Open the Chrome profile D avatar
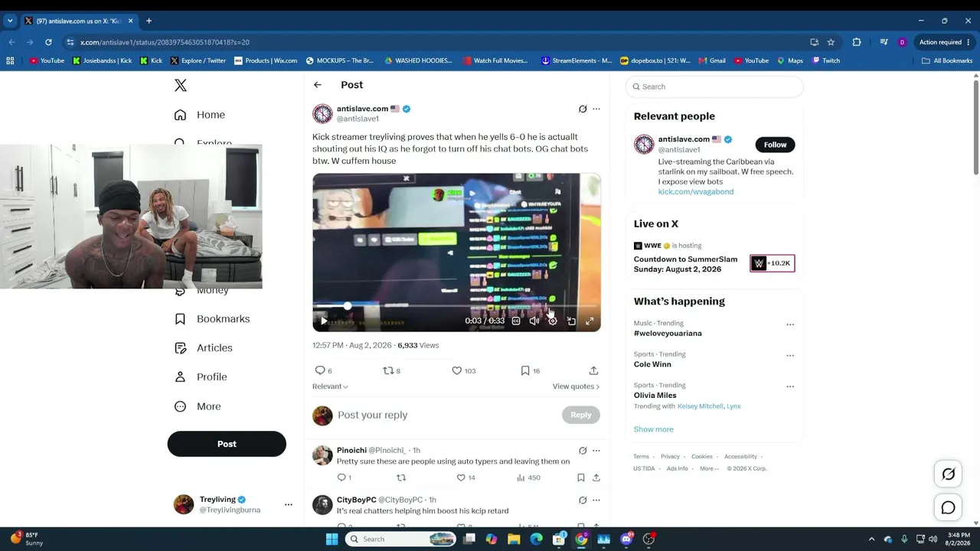 tap(903, 42)
